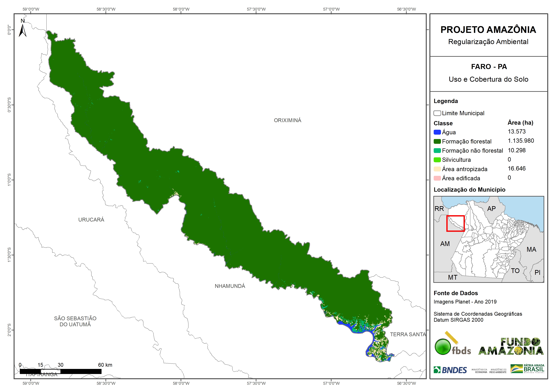Screen dimensions: 555x392
Task: Click the dark green Formação florestal swatch
Action: pyautogui.click(x=437, y=141)
